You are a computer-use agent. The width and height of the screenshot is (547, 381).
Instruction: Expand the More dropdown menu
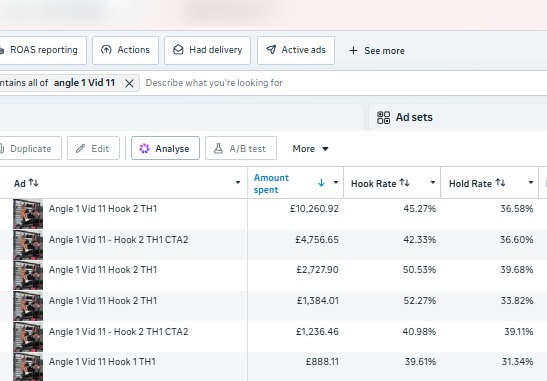(310, 149)
